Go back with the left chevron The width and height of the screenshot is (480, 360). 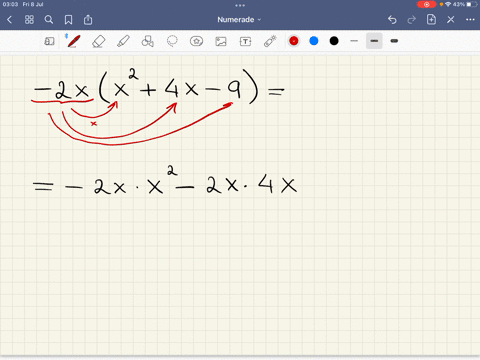10,20
